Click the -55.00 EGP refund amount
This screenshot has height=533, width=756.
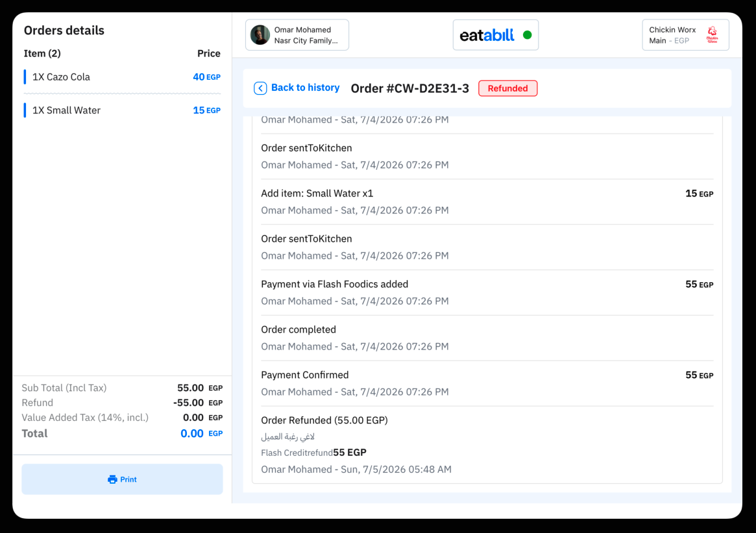198,403
